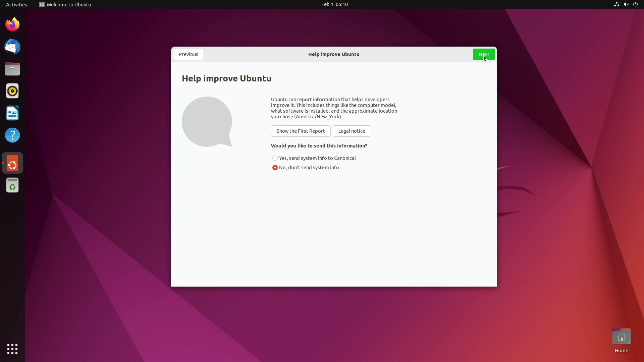Screen dimensions: 644x362
Task: Select the Welcome to Ubuntu dock icon
Action: [12, 163]
